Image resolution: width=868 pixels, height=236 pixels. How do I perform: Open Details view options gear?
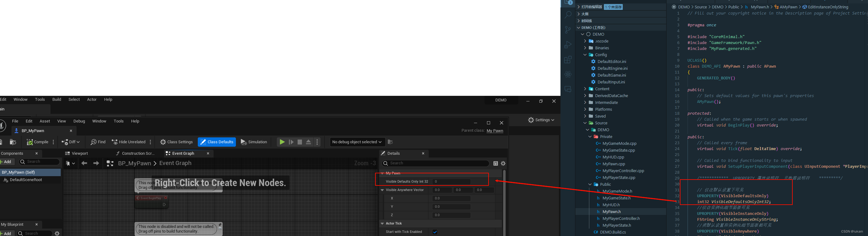pos(503,163)
